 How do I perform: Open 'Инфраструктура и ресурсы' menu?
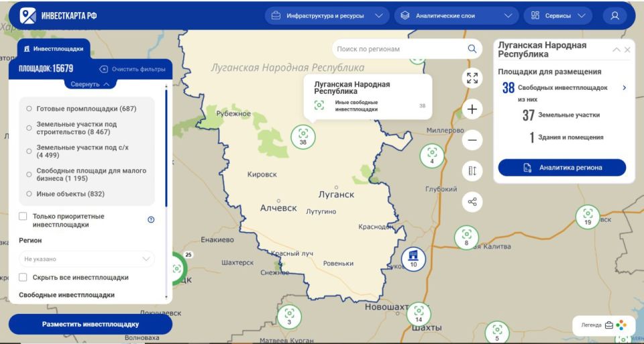click(x=326, y=15)
